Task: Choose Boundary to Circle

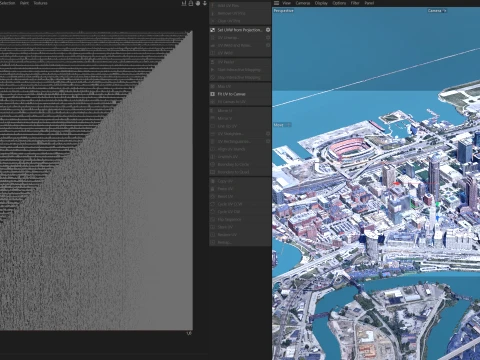Action: click(x=240, y=164)
